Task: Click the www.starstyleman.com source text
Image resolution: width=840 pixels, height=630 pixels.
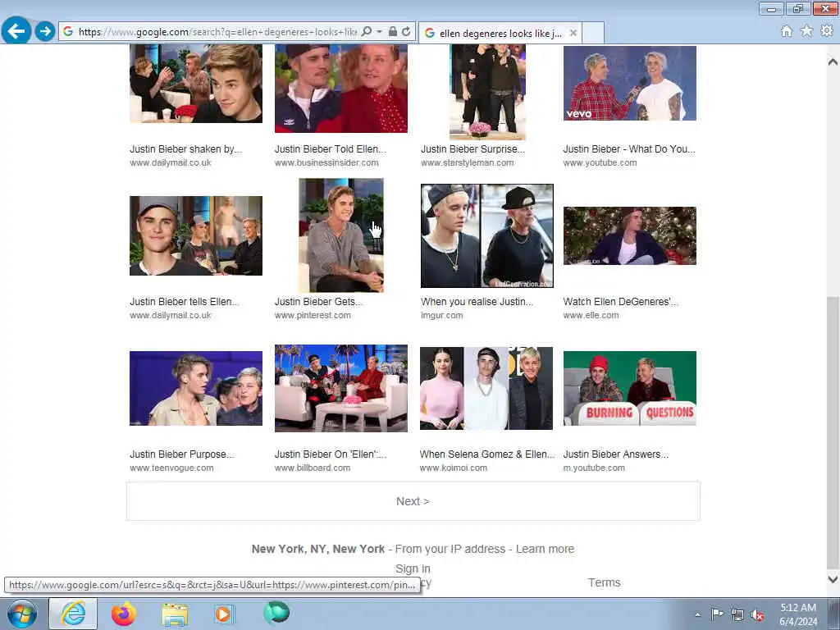Action: pyautogui.click(x=467, y=163)
